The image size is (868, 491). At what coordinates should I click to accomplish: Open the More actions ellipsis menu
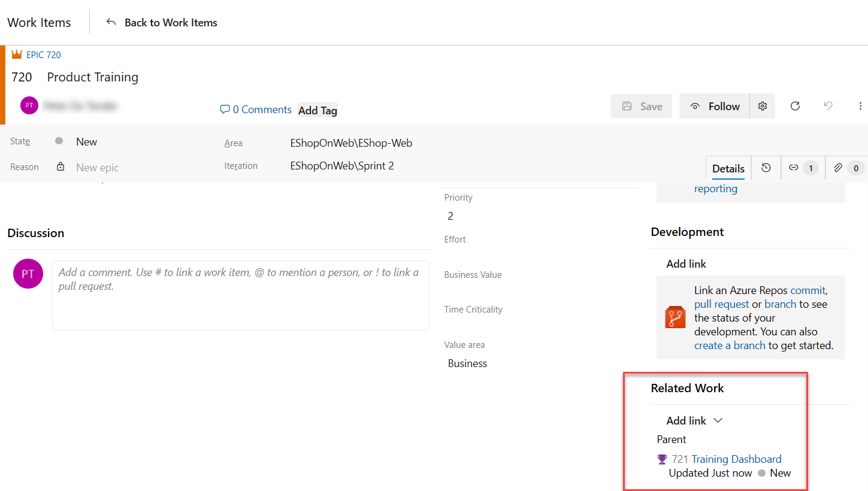(x=860, y=106)
